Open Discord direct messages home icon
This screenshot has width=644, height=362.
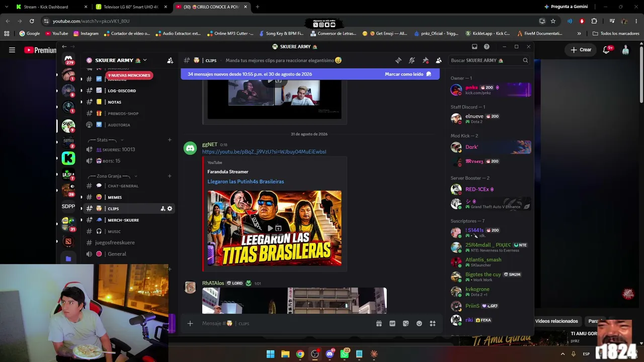(x=68, y=58)
